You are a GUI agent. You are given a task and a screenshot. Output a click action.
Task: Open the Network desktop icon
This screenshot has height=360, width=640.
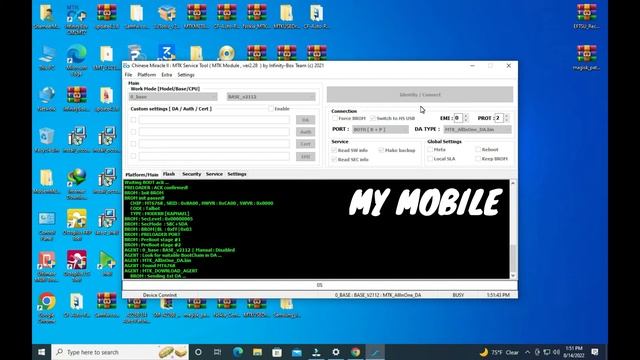(47, 98)
